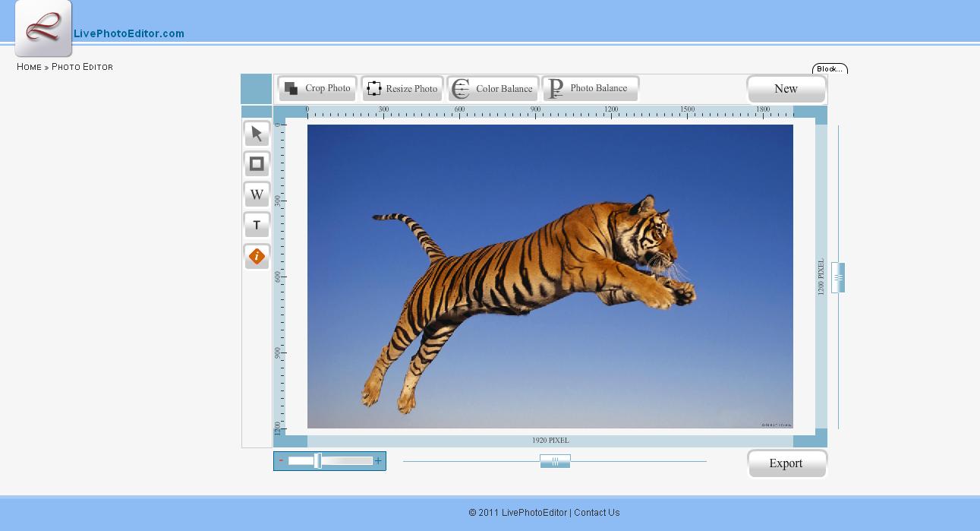Click the horizontal pan slider handle

(554, 460)
